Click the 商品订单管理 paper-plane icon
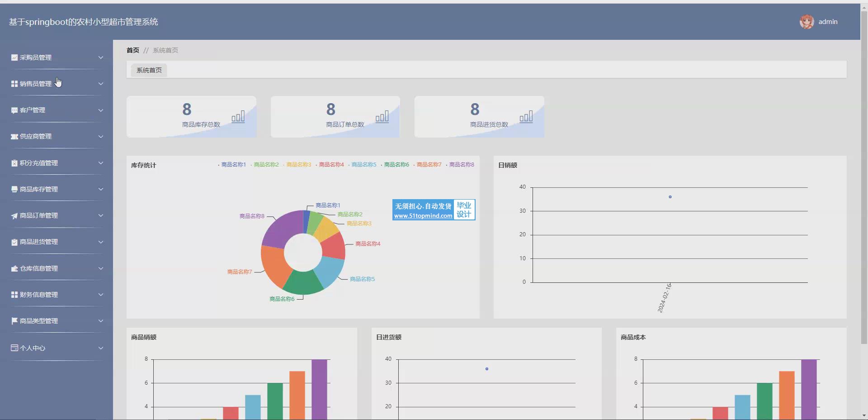This screenshot has width=868, height=420. pyautogui.click(x=14, y=215)
